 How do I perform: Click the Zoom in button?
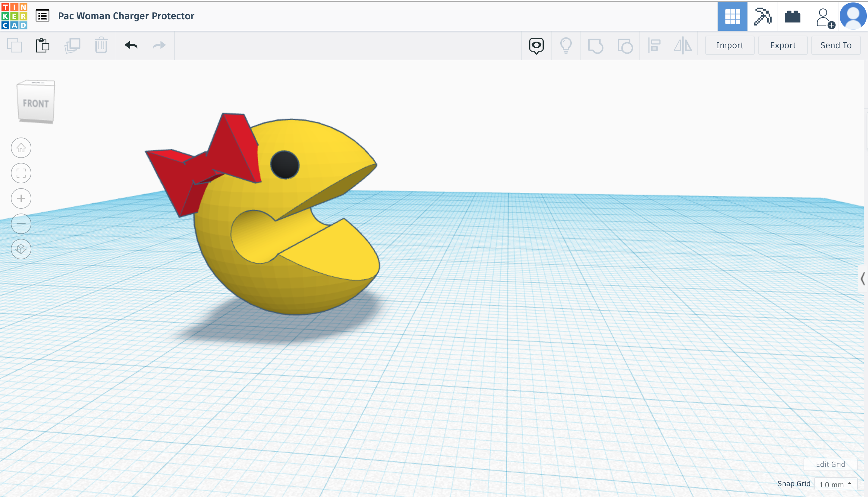click(x=21, y=198)
